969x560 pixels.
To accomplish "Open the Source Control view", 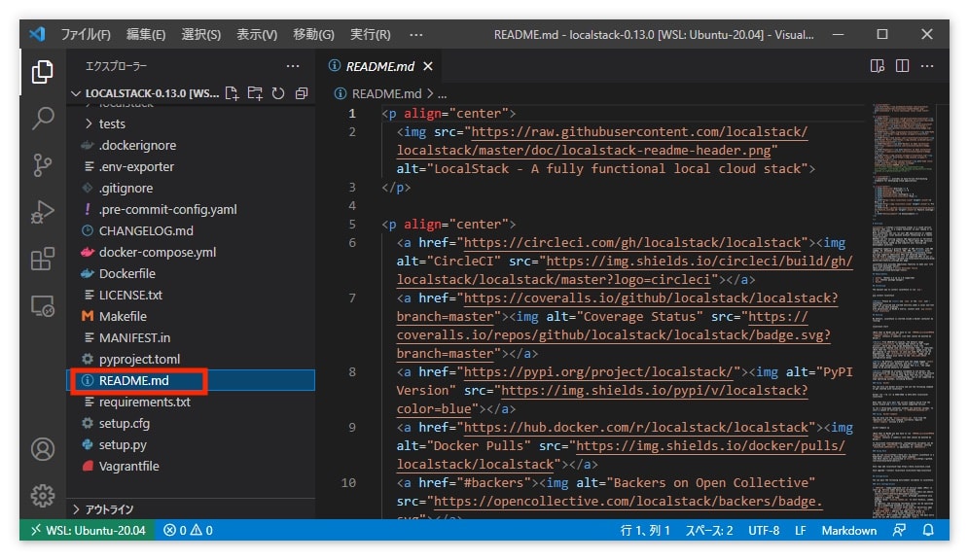I will click(42, 165).
